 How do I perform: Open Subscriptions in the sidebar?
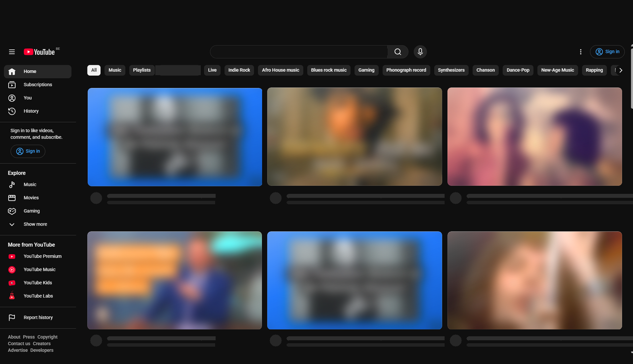pos(38,85)
